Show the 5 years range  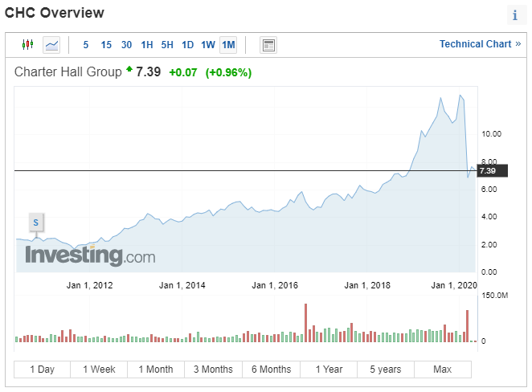pyautogui.click(x=386, y=370)
